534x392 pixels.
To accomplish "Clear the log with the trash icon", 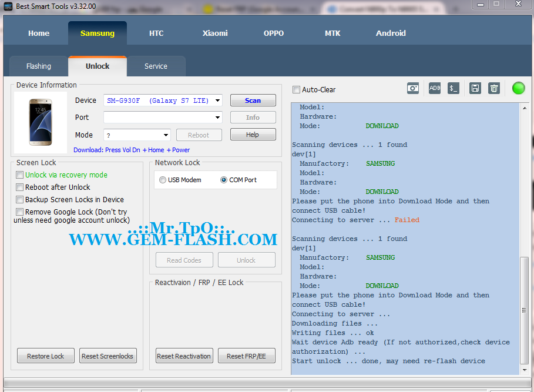I will pyautogui.click(x=494, y=89).
